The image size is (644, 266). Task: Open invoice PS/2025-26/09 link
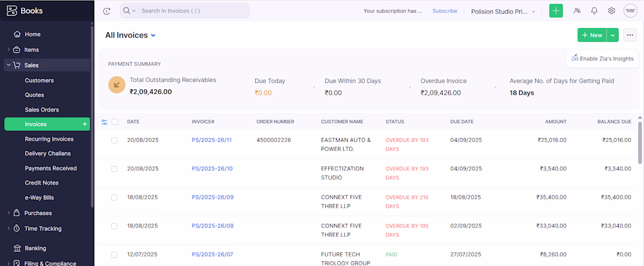213,198
